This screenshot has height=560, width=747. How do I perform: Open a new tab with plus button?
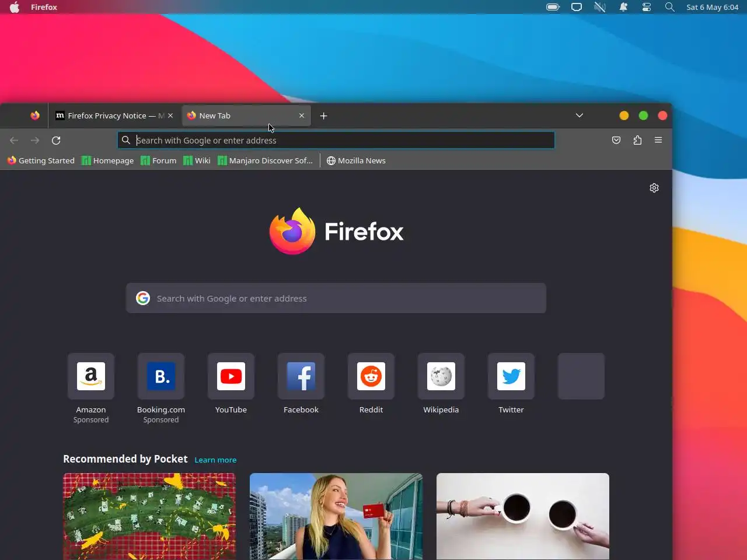[324, 116]
